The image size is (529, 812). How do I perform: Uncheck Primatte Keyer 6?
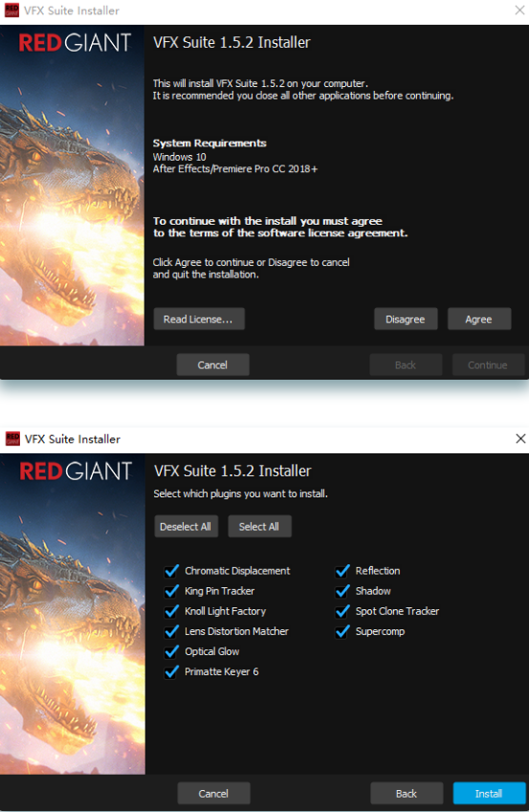(171, 671)
